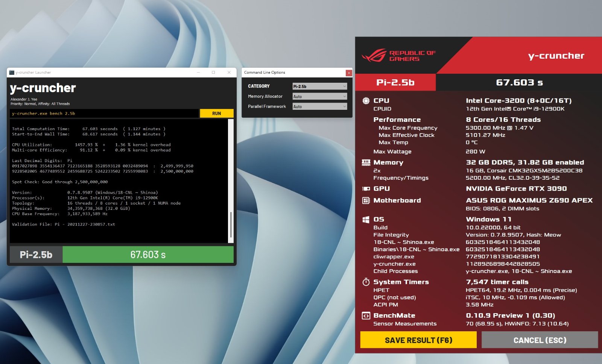The image size is (602, 364).
Task: Click the Motherboard icon
Action: click(x=366, y=200)
